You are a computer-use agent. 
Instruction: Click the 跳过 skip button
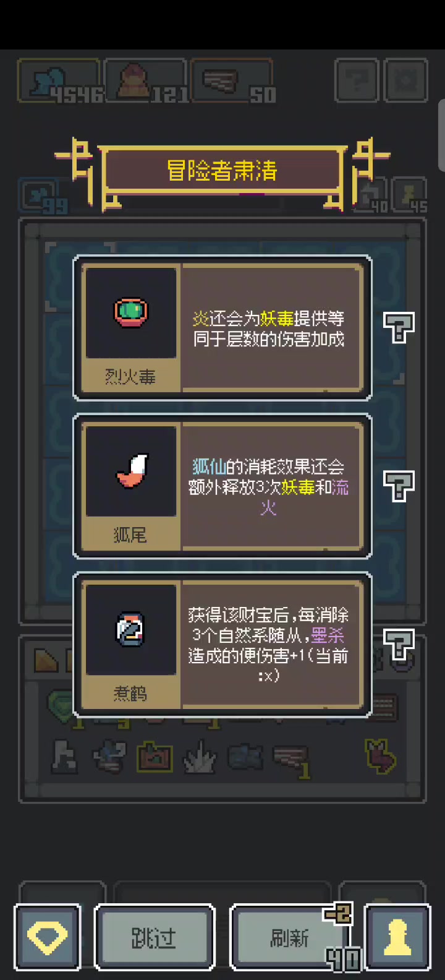[x=154, y=937]
